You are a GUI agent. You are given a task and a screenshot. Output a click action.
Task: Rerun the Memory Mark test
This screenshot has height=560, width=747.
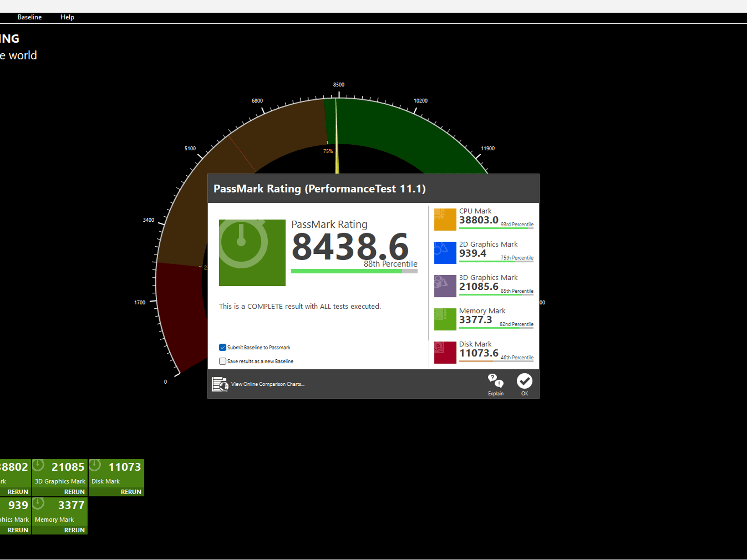74,530
